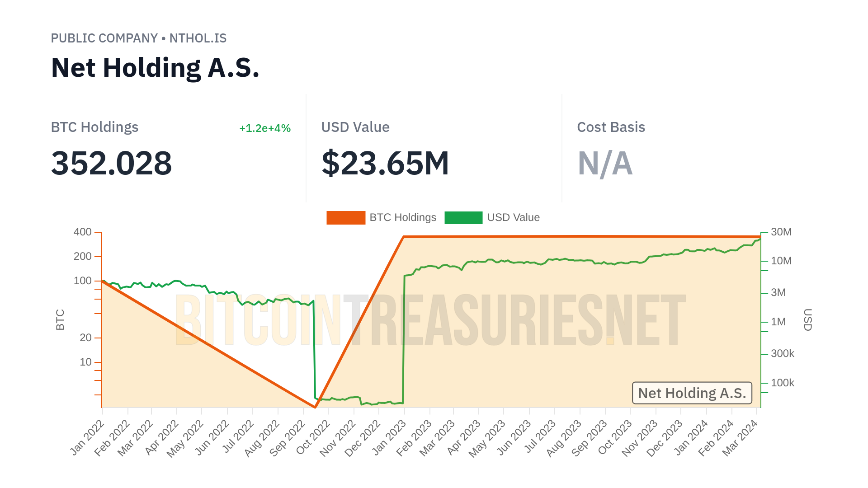
Task: Click the Cost Basis heading
Action: (611, 127)
